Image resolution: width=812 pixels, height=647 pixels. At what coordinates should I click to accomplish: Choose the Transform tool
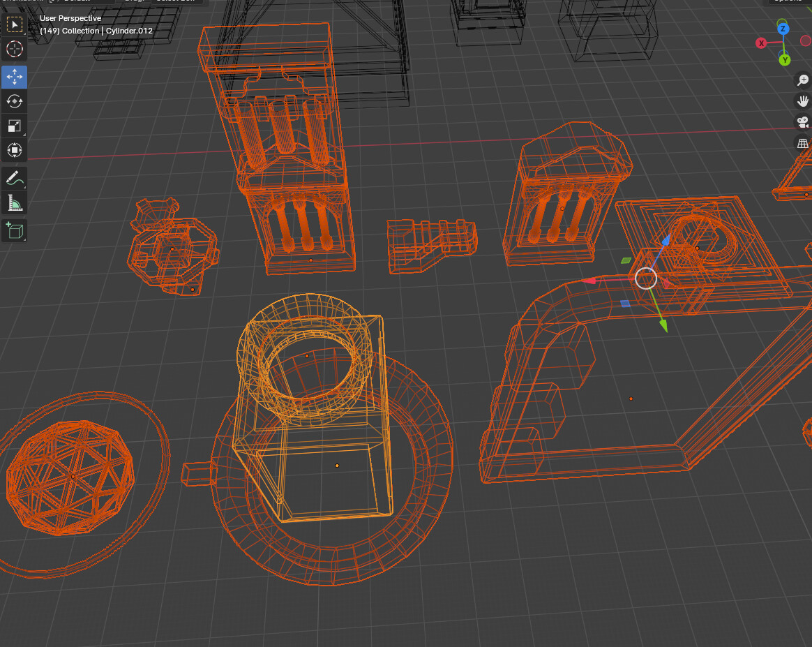tap(14, 150)
